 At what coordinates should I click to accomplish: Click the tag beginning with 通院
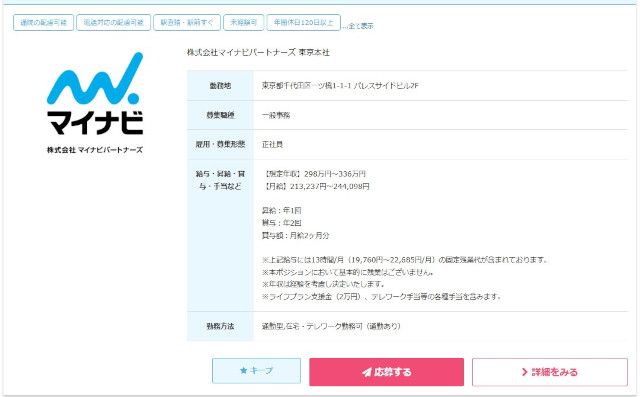point(43,22)
